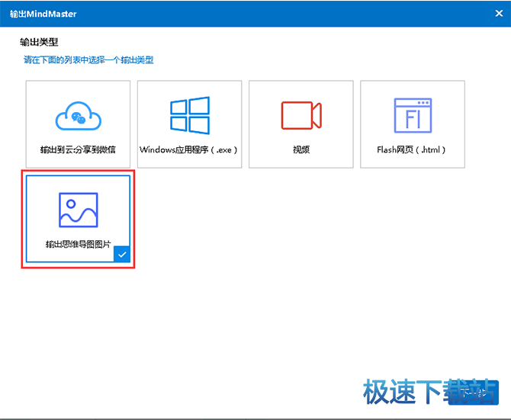Select the Flash FI webpage icon

(413, 115)
